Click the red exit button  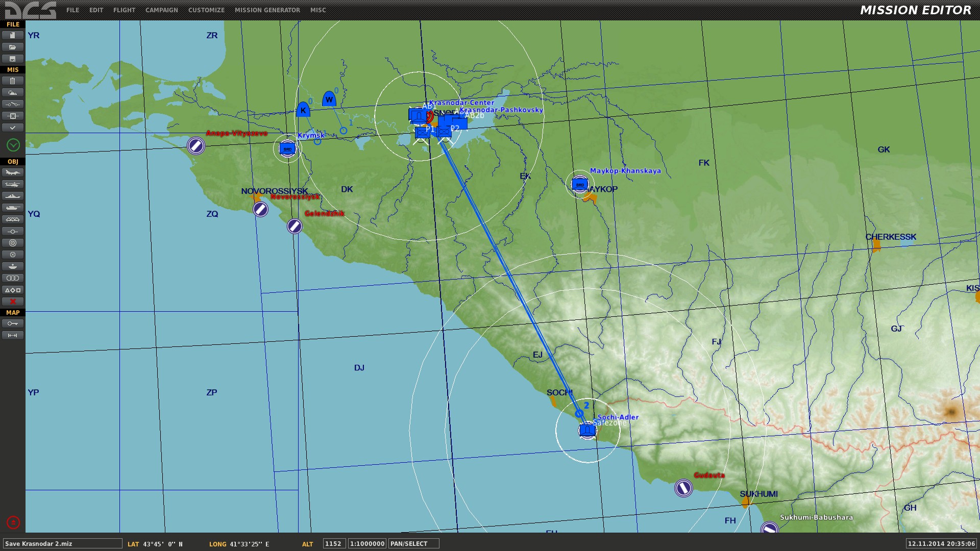tap(13, 522)
